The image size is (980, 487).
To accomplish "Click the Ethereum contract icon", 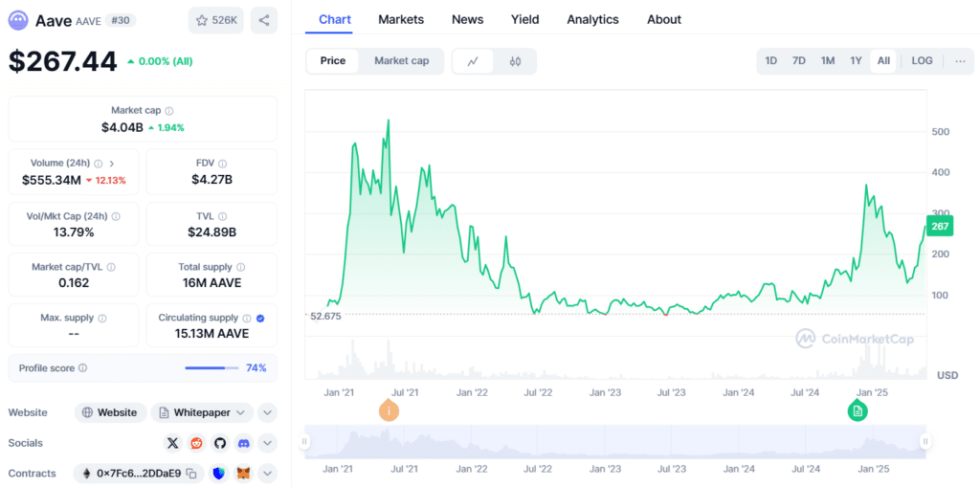I will [85, 474].
